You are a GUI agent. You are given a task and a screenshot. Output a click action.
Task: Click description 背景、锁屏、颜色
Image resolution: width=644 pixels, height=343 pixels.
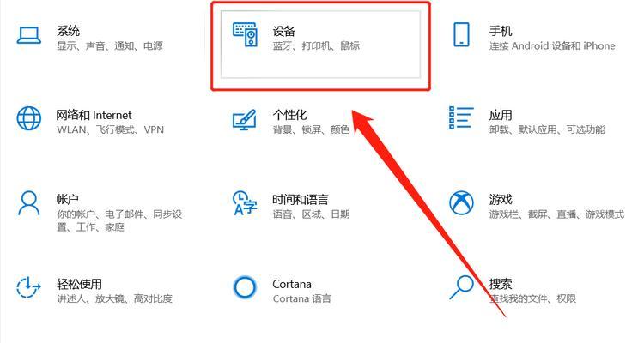pyautogui.click(x=311, y=130)
